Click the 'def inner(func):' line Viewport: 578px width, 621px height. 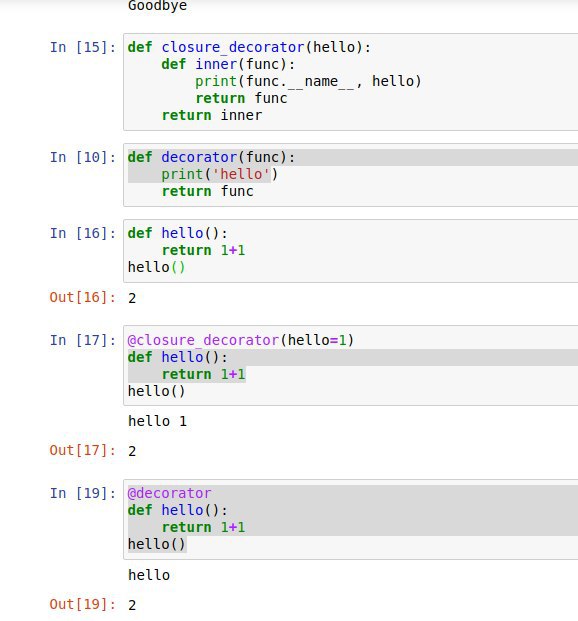(228, 64)
